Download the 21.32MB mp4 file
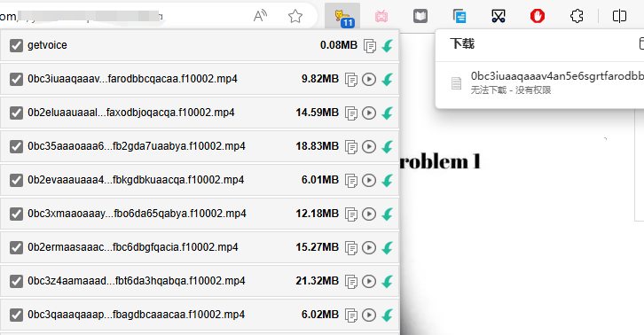This screenshot has height=335, width=644. [x=388, y=281]
